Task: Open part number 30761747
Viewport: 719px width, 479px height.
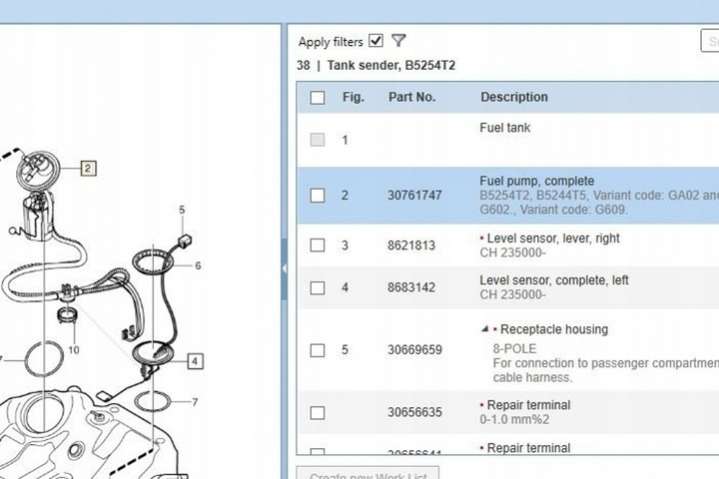Action: (414, 196)
